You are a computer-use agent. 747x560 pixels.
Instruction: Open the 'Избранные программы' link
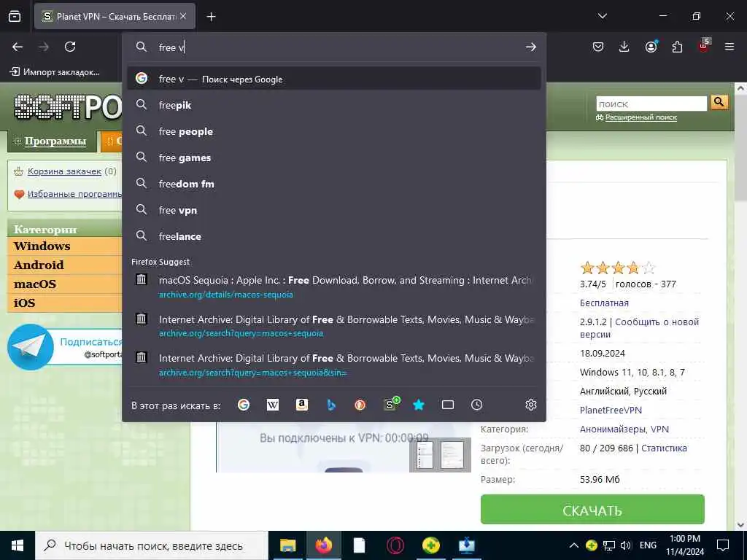pos(74,194)
